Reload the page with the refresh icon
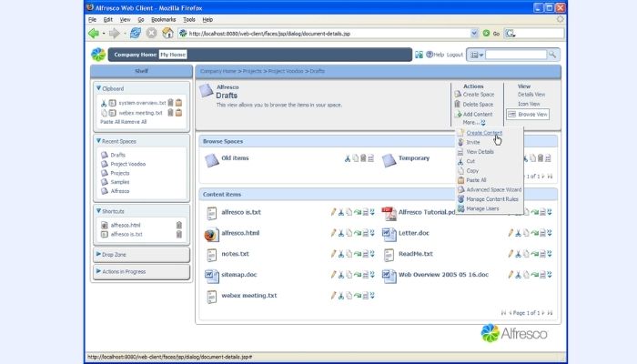Viewport: 637px width, 364px height. [136, 33]
